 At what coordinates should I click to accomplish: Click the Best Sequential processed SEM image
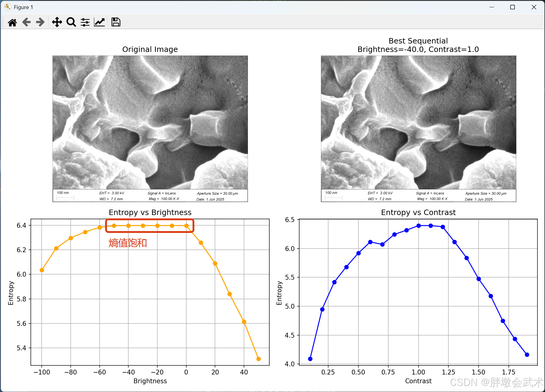418,129
